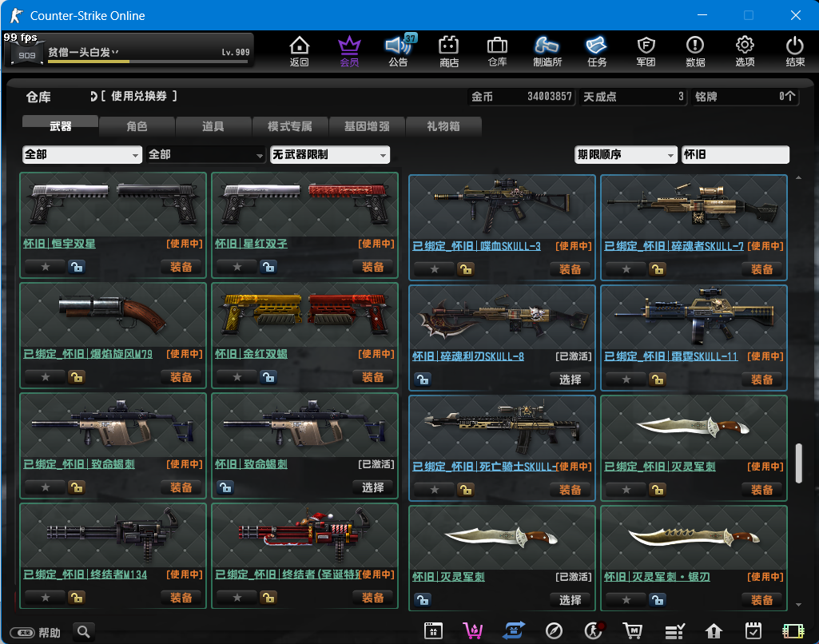Screen dimensions: 819x644
Task: Click the 铭牌 count field
Action: (x=745, y=97)
